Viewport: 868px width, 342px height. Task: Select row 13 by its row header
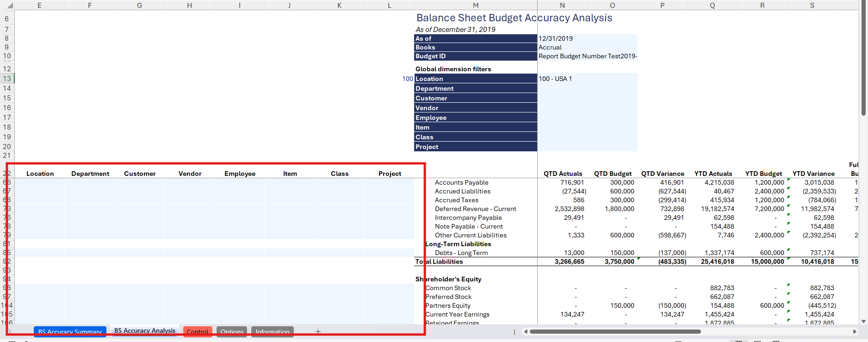(x=7, y=79)
